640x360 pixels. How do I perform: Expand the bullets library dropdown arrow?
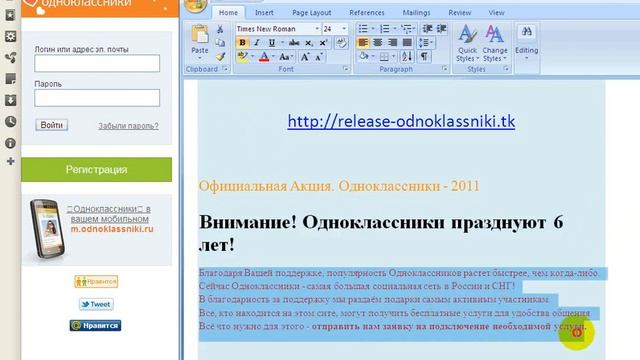click(373, 29)
